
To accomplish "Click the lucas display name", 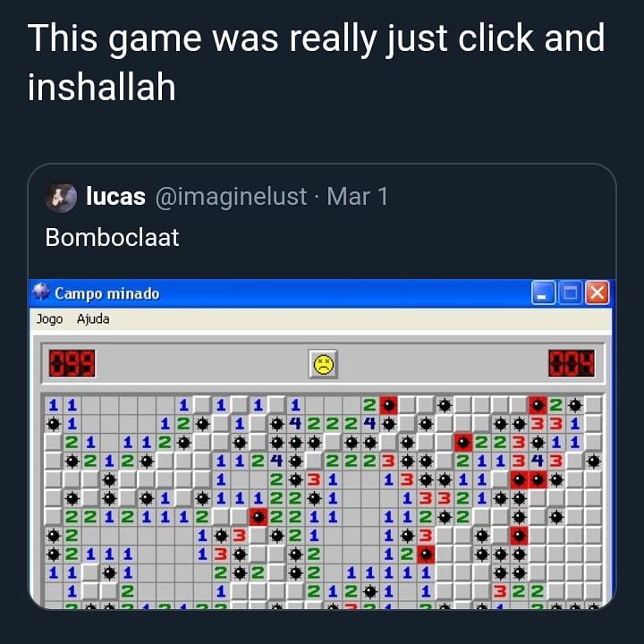I will tap(115, 196).
